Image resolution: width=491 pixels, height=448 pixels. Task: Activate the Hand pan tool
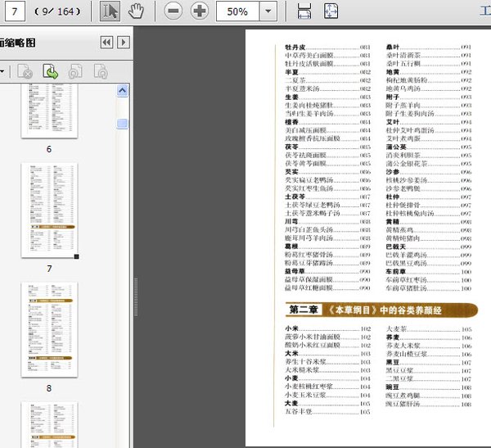pos(136,11)
